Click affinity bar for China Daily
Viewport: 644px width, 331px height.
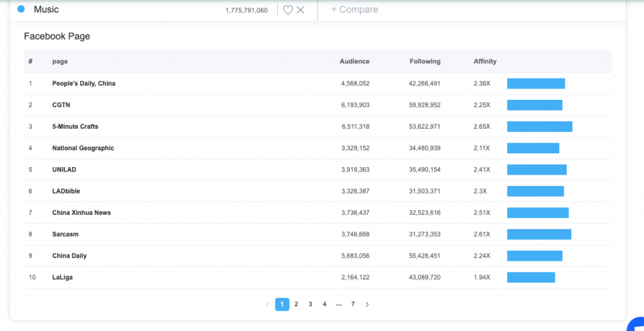[x=535, y=256]
